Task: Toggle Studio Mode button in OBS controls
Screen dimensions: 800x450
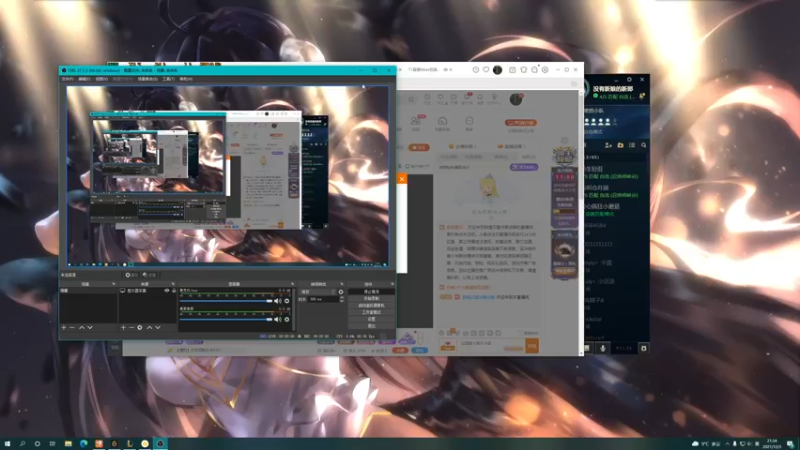Action: point(371,312)
